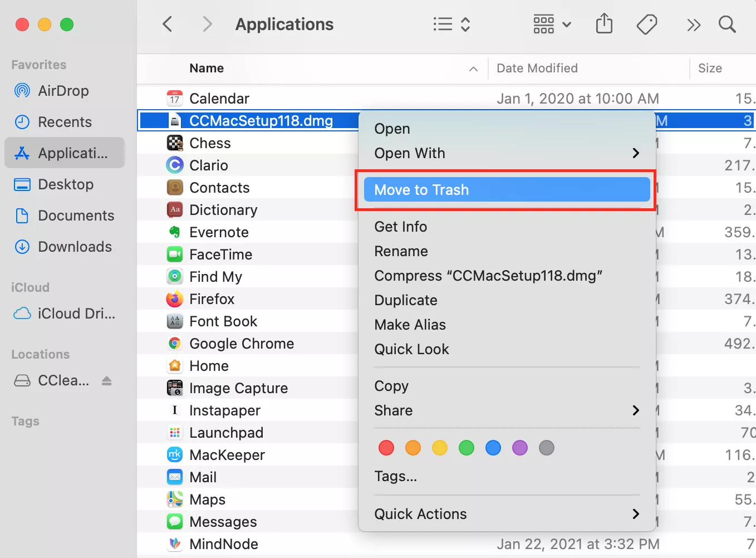This screenshot has width=756, height=558.
Task: Click the Back navigation arrow
Action: tap(168, 24)
